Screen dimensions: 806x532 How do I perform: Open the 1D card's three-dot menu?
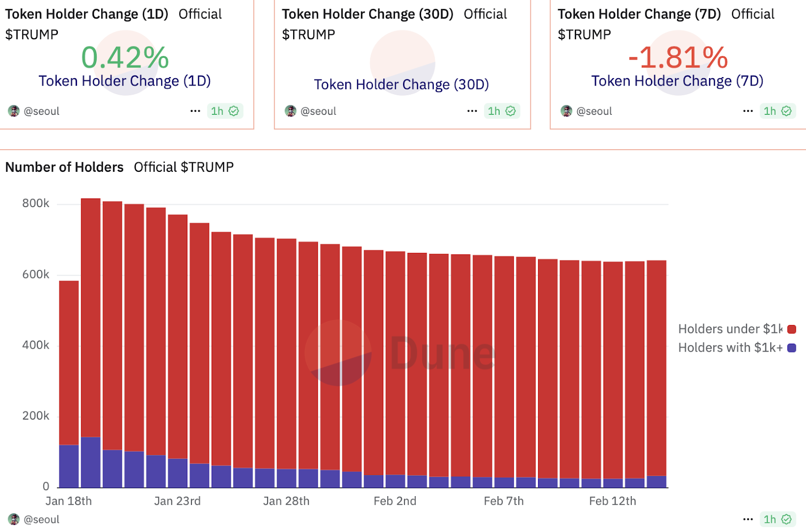pos(195,111)
